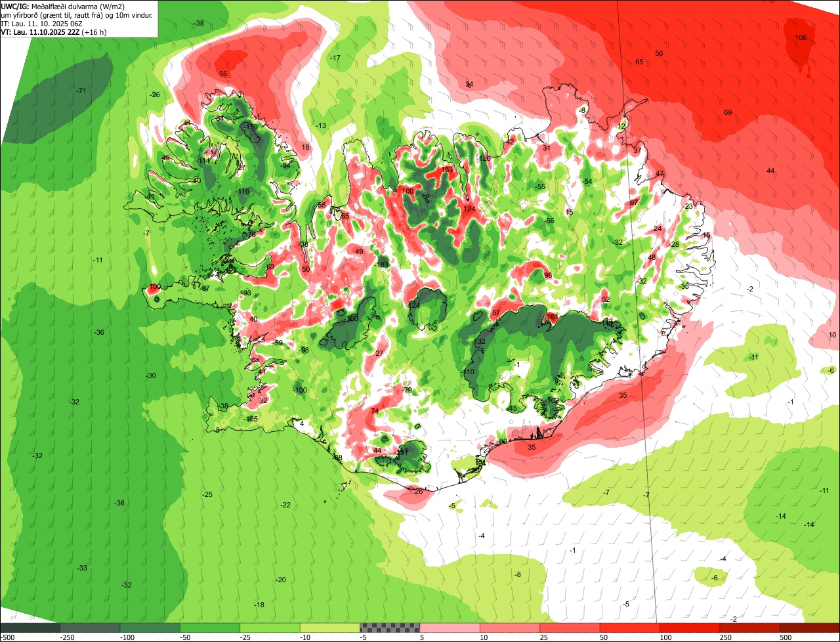The width and height of the screenshot is (840, 642).
Task: Click the '-59' flux value on the map
Action: pyautogui.click(x=278, y=343)
